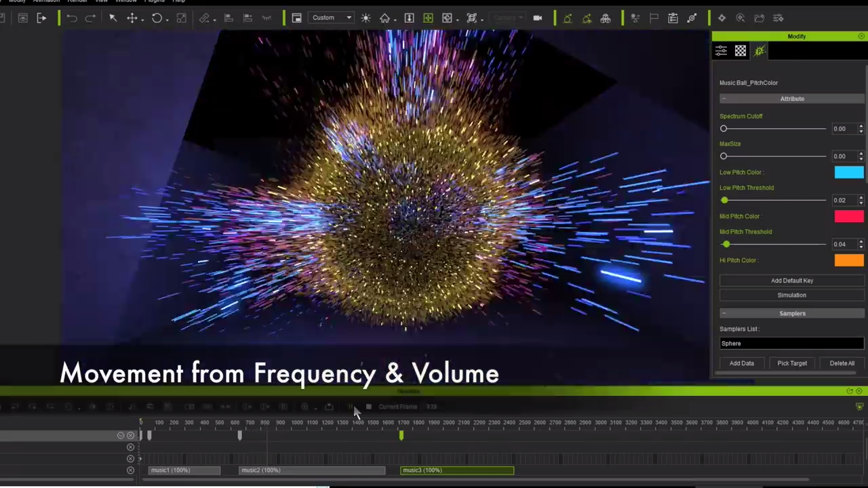Screen dimensions: 868x488
Task: Select the music2 (100%) clip
Action: (x=313, y=470)
